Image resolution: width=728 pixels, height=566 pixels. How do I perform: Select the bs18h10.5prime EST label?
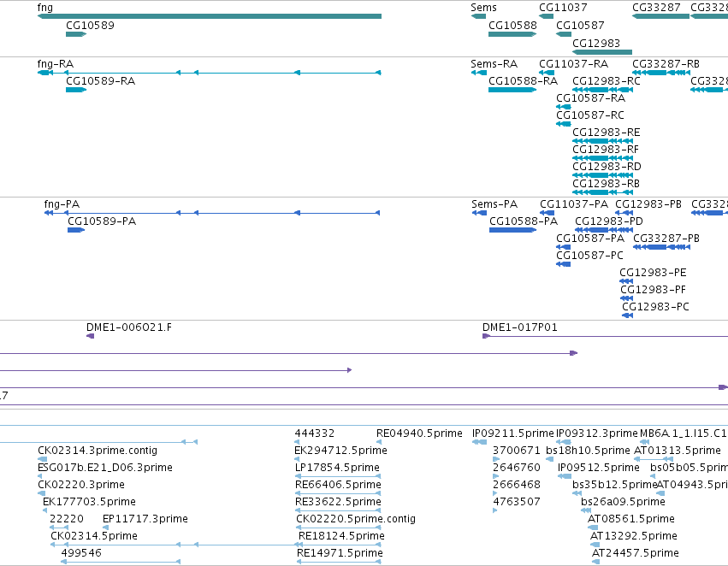(589, 451)
